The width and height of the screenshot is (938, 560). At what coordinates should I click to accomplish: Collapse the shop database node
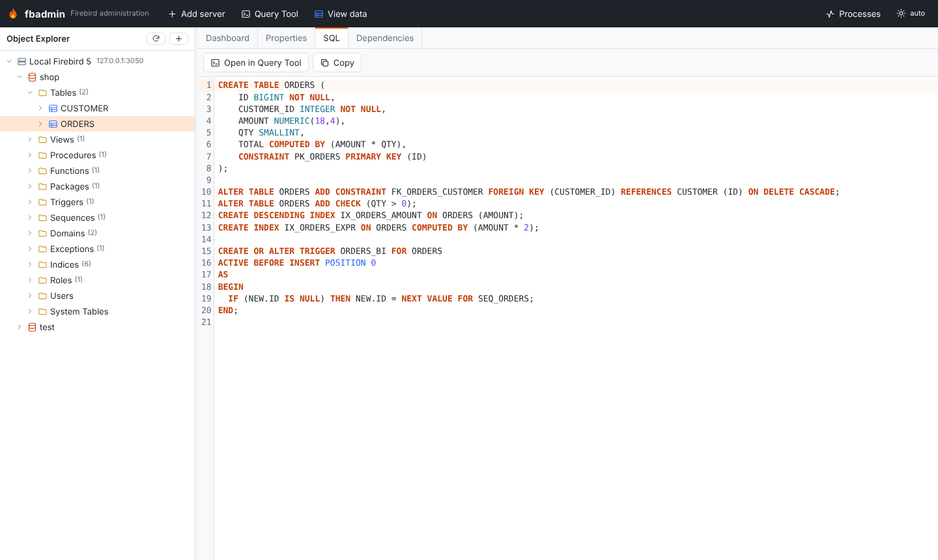[x=20, y=77]
